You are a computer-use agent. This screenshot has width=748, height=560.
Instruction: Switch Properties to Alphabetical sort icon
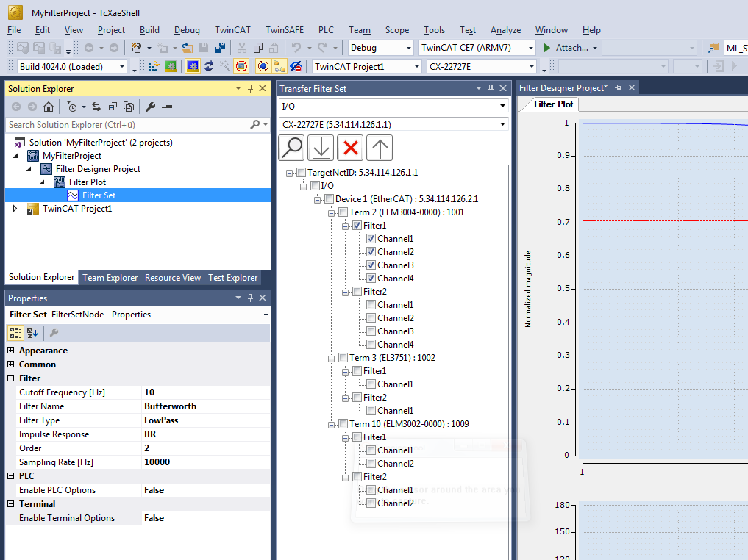(32, 333)
